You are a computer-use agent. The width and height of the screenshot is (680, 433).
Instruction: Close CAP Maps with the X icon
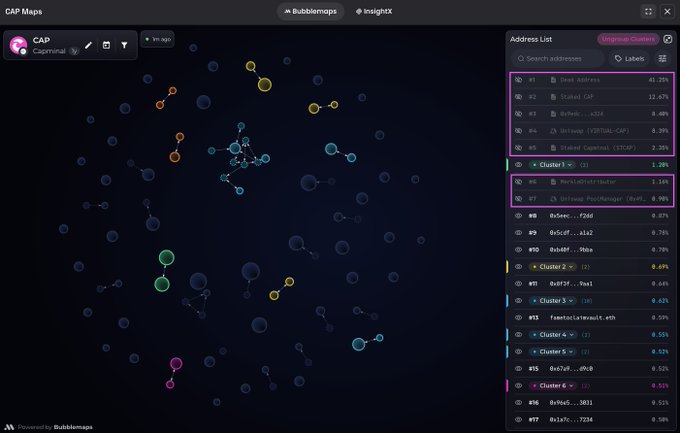pyautogui.click(x=667, y=12)
